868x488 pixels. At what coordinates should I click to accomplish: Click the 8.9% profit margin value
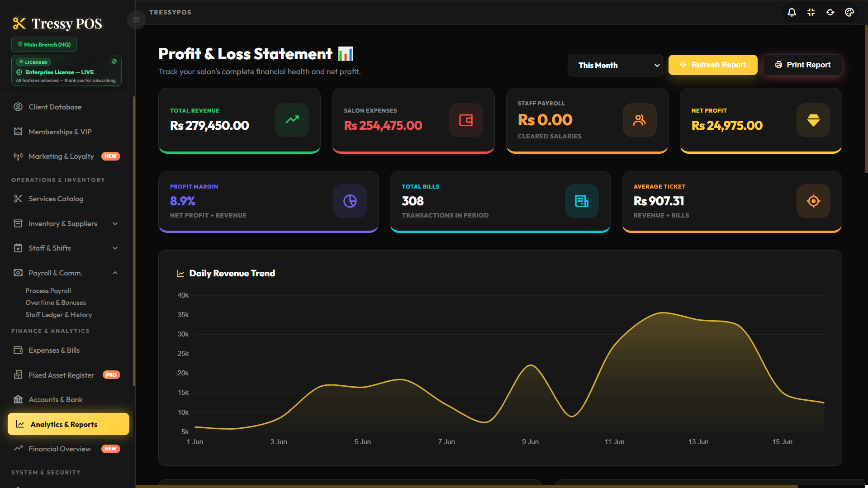[x=183, y=201]
